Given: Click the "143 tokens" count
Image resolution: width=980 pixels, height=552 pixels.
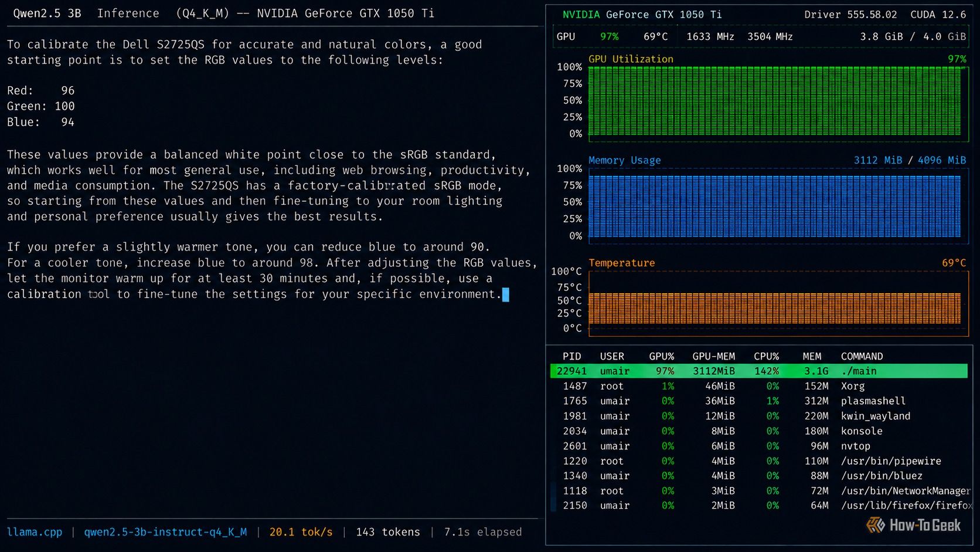Looking at the screenshot, I should coord(388,532).
